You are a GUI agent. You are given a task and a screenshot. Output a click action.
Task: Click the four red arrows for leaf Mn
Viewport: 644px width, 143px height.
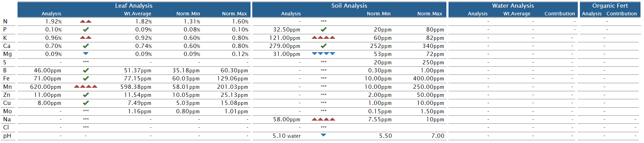click(x=86, y=86)
